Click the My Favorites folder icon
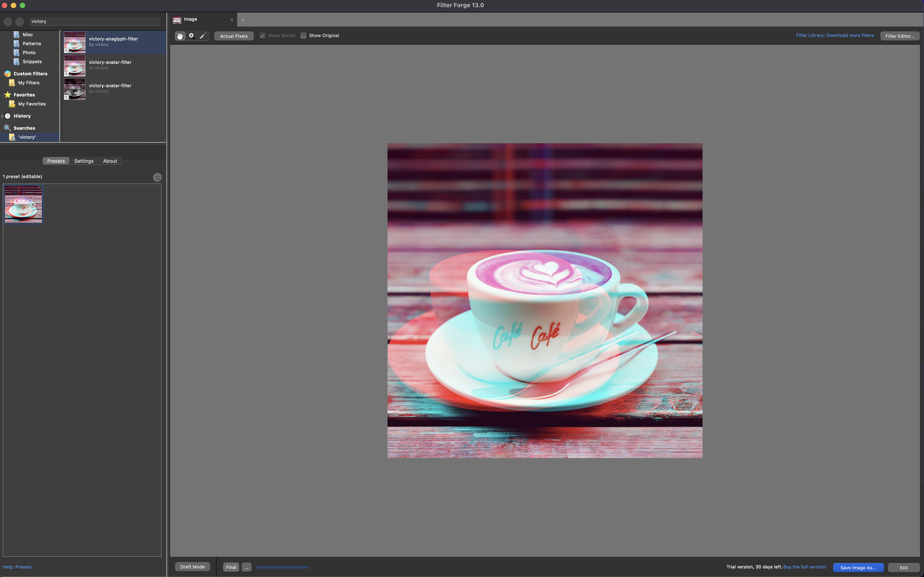Screen dimensions: 924x577 [x=12, y=104]
